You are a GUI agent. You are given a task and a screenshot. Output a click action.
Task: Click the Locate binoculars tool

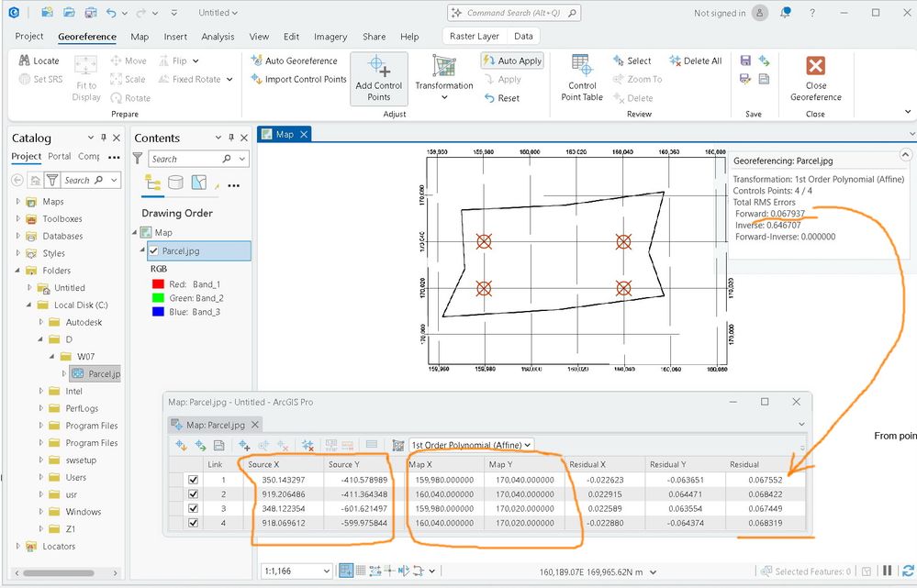39,61
